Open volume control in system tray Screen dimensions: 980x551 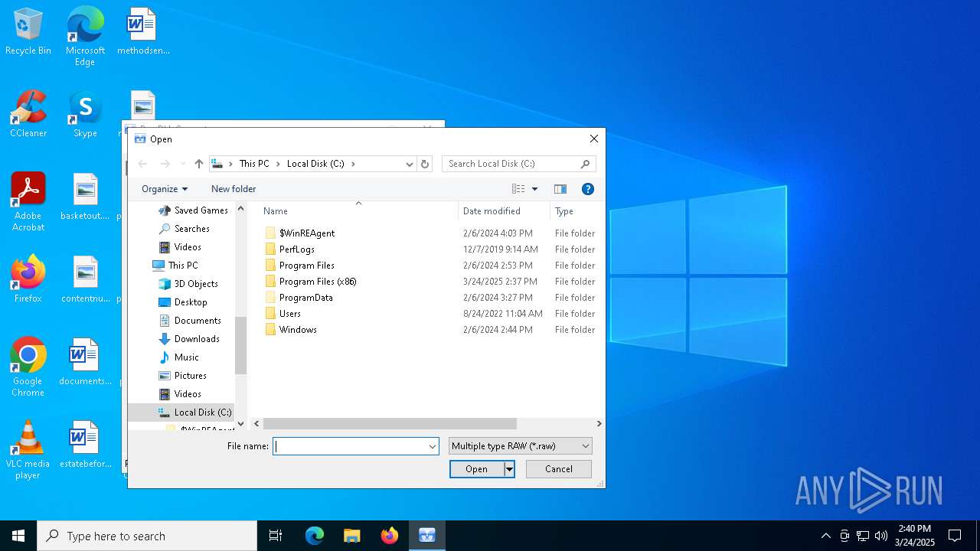pyautogui.click(x=881, y=536)
